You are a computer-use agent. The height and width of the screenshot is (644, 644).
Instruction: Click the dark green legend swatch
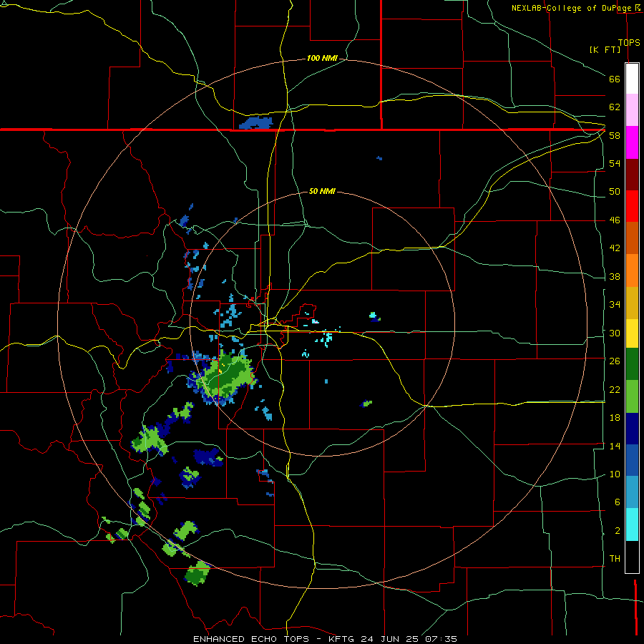[632, 364]
